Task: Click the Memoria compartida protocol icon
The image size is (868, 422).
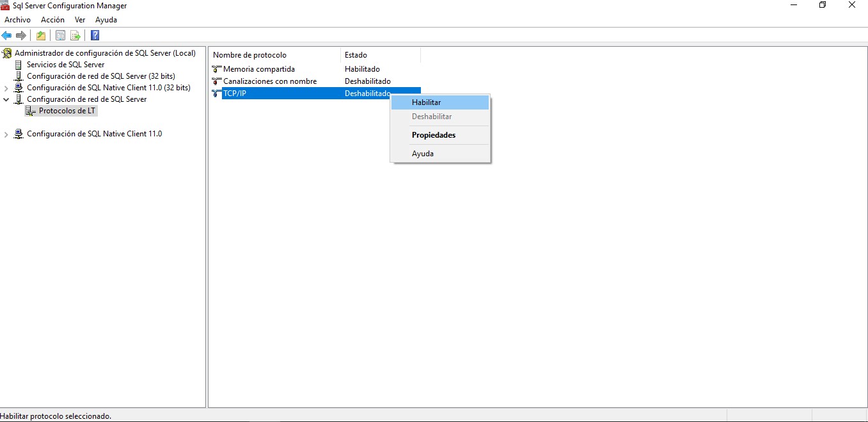Action: [216, 69]
